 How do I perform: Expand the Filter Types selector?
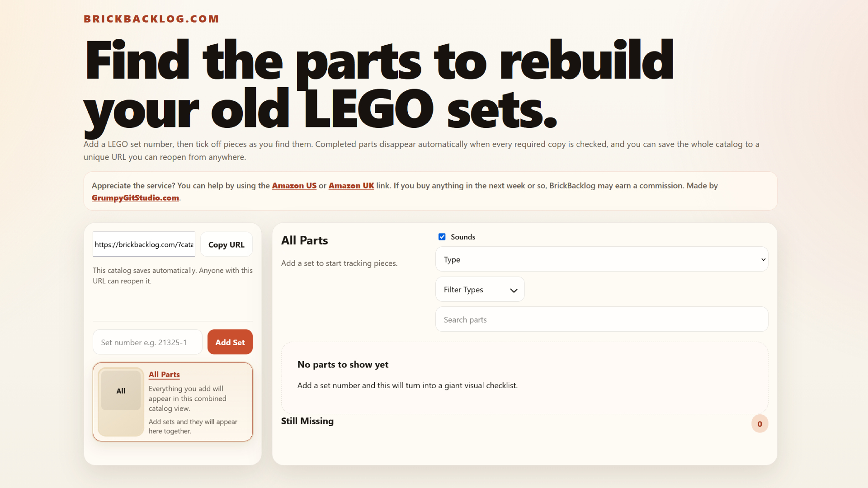tap(480, 289)
